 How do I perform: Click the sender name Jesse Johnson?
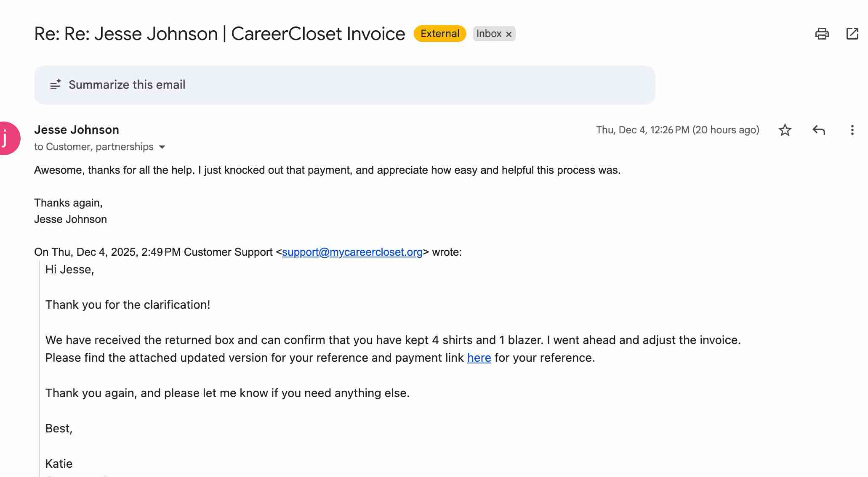[x=77, y=130]
